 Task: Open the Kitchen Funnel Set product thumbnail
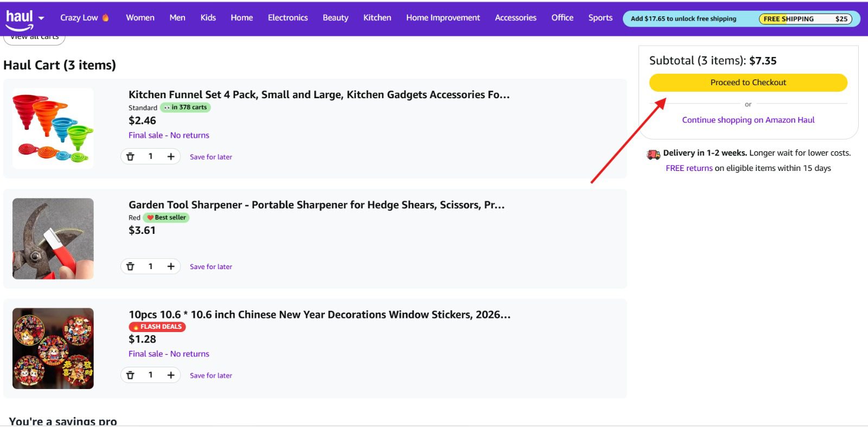tap(53, 129)
